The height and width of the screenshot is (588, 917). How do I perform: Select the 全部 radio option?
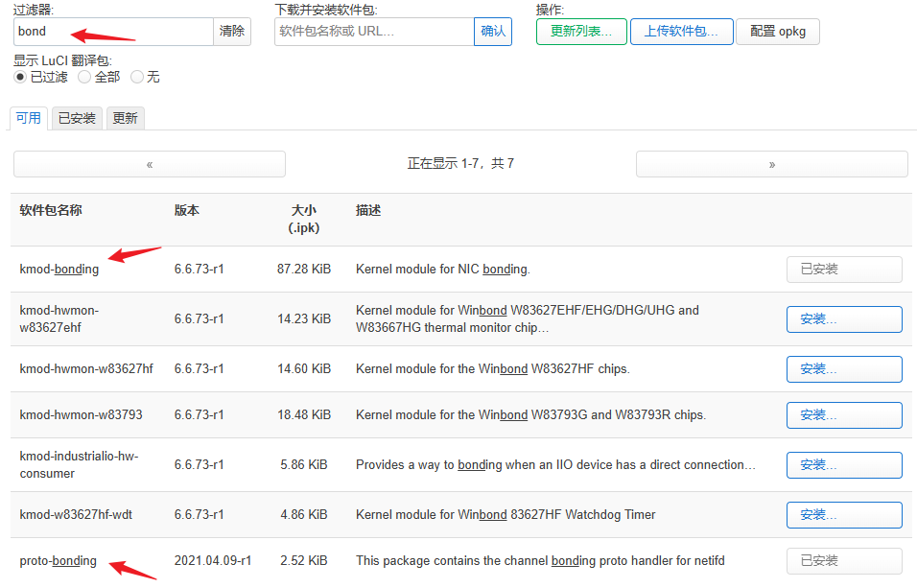[84, 77]
